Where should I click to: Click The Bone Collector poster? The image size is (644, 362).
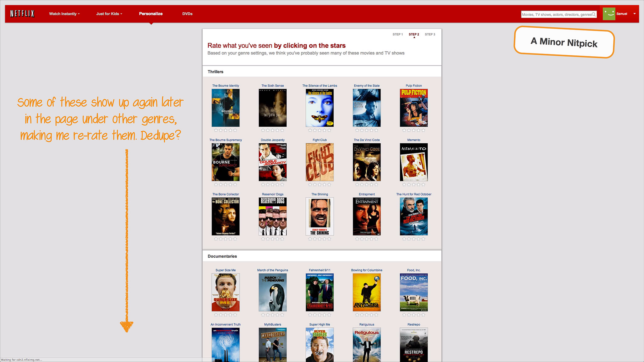(226, 217)
